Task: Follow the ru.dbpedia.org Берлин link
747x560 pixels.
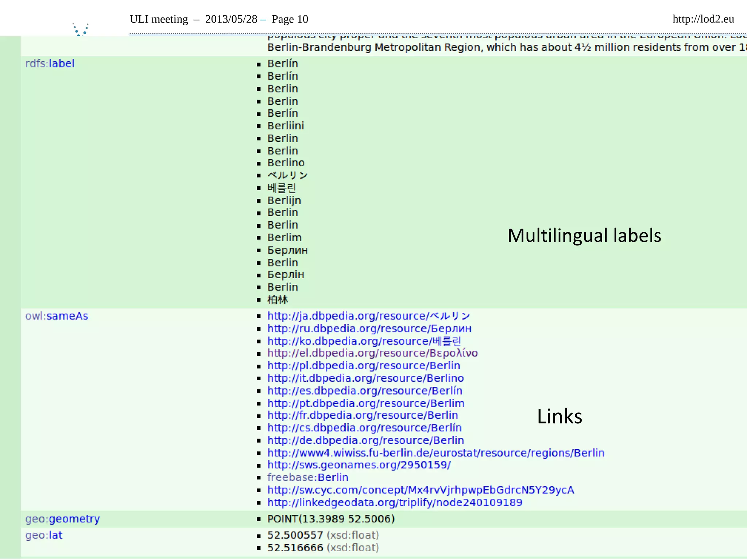Action: click(369, 329)
